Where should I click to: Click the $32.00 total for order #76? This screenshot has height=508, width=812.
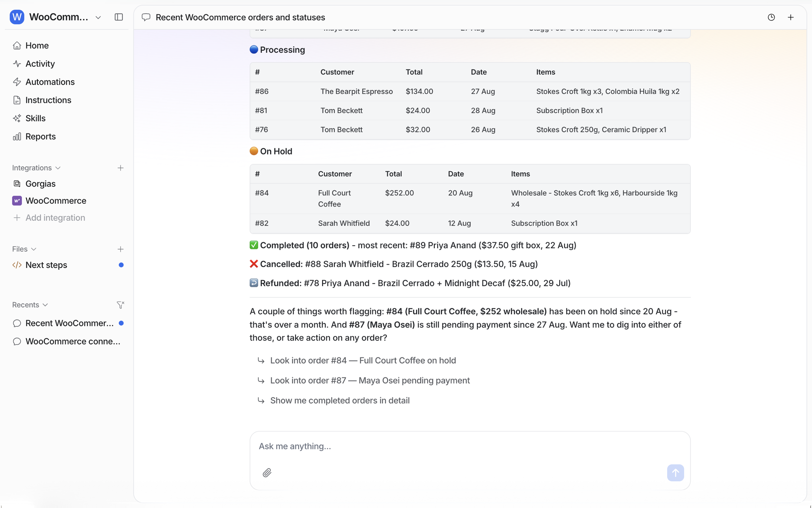(x=418, y=129)
